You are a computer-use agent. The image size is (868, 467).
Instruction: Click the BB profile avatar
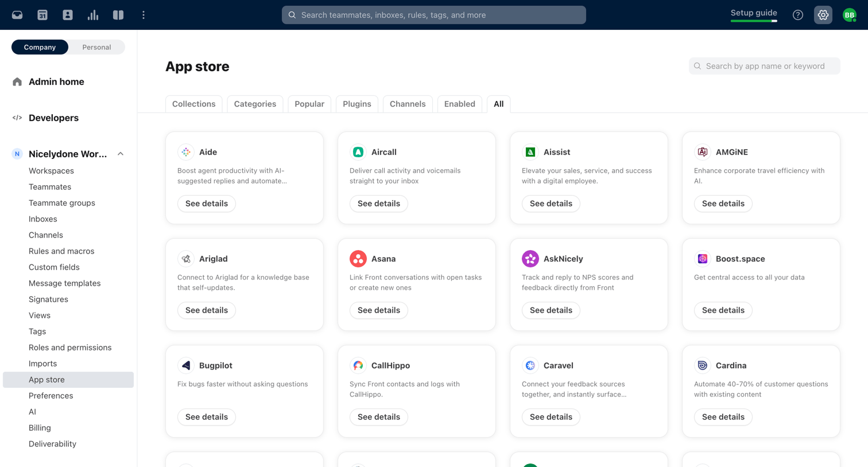(850, 15)
